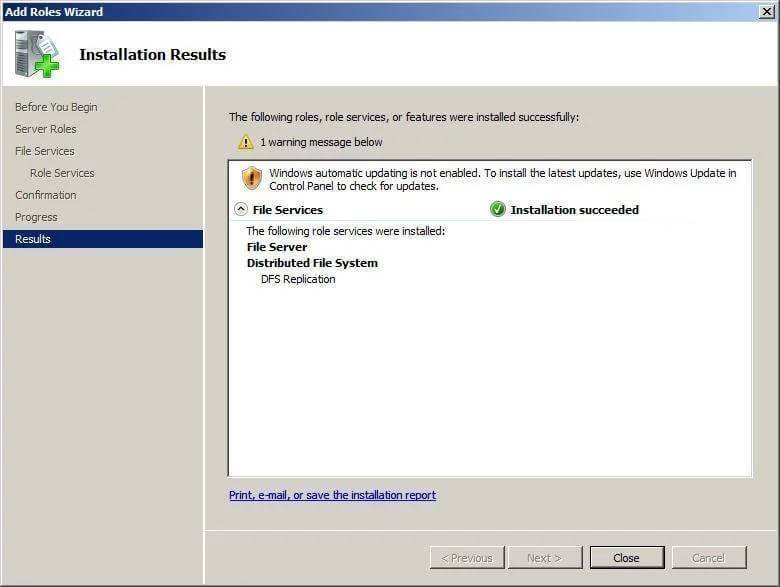Click 'Distributed File System' entry
This screenshot has height=587, width=780.
pos(312,263)
